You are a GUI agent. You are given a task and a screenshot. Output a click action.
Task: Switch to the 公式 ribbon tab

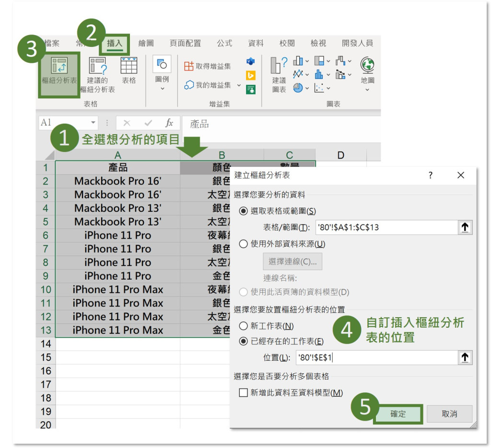point(224,43)
